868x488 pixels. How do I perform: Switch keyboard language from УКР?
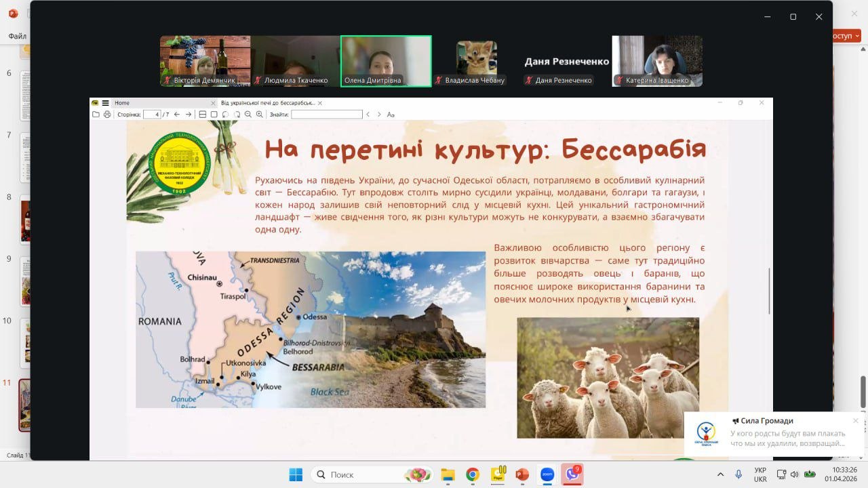[x=760, y=474]
